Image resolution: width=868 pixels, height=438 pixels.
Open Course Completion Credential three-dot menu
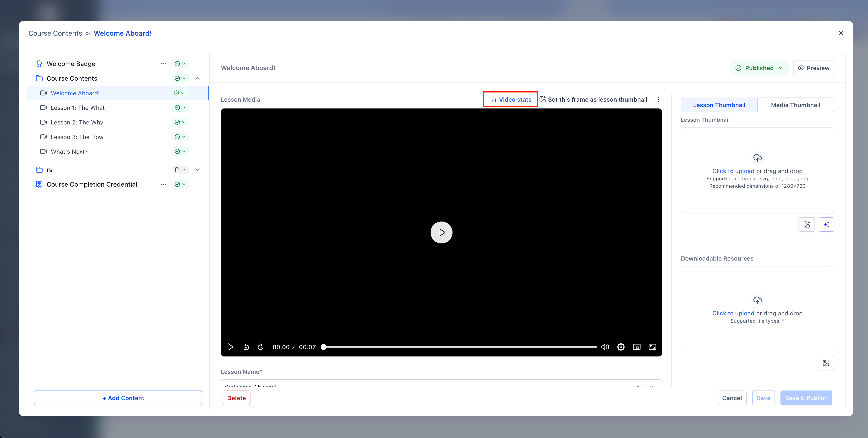tap(163, 184)
